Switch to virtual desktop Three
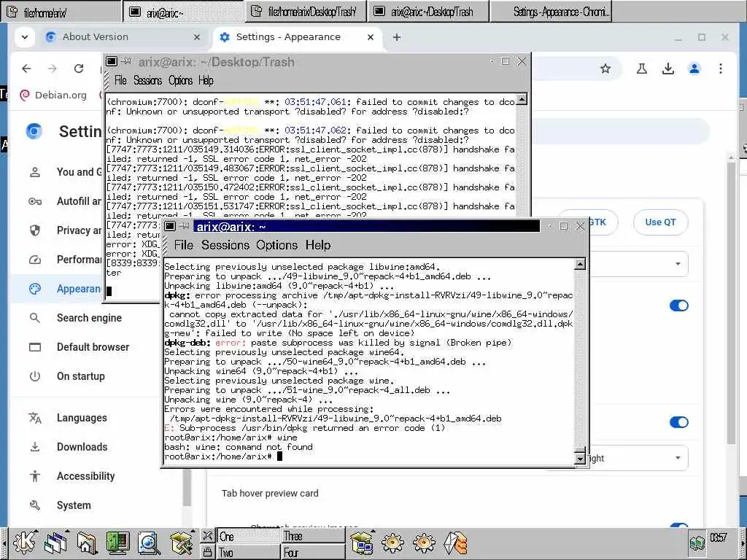 tap(314, 536)
